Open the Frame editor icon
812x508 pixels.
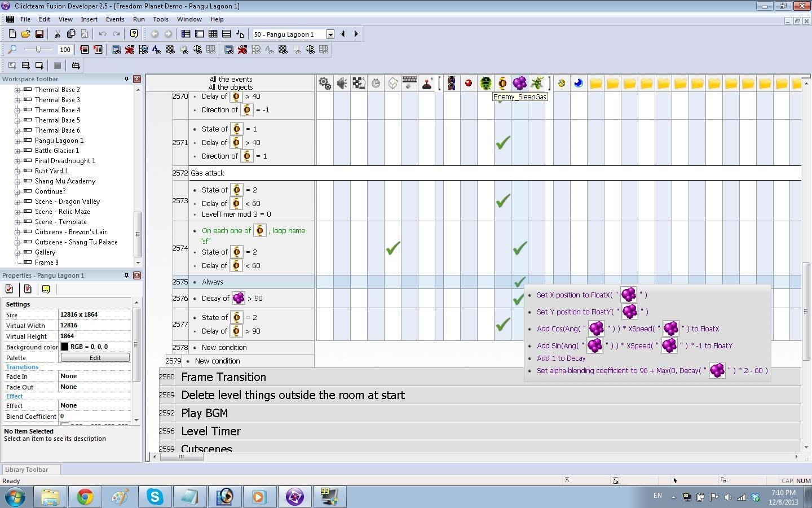pos(199,34)
